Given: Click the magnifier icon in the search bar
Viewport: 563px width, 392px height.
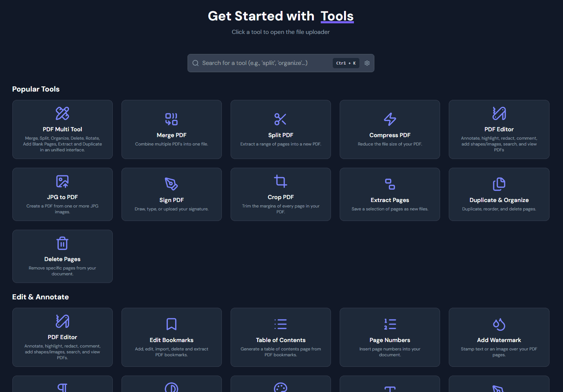Looking at the screenshot, I should pyautogui.click(x=196, y=63).
